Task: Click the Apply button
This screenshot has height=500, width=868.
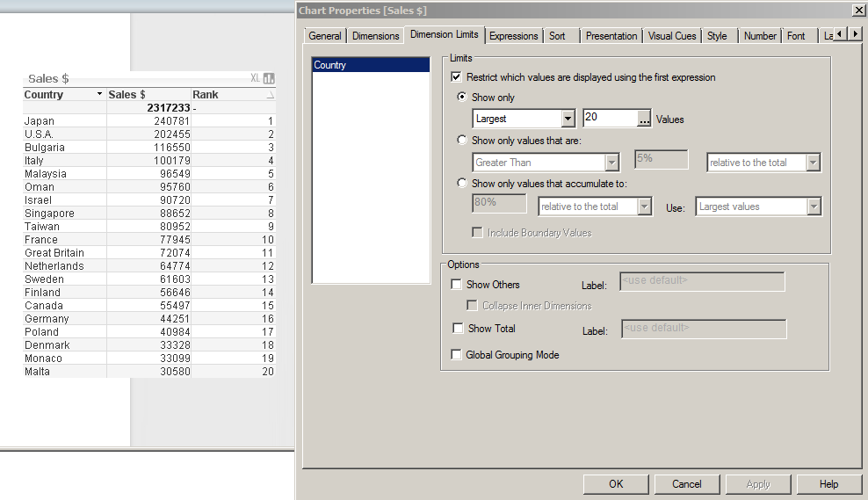Action: click(x=758, y=484)
